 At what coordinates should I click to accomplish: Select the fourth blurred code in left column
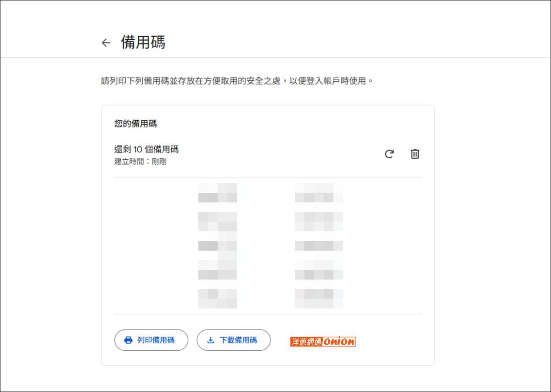tap(218, 270)
